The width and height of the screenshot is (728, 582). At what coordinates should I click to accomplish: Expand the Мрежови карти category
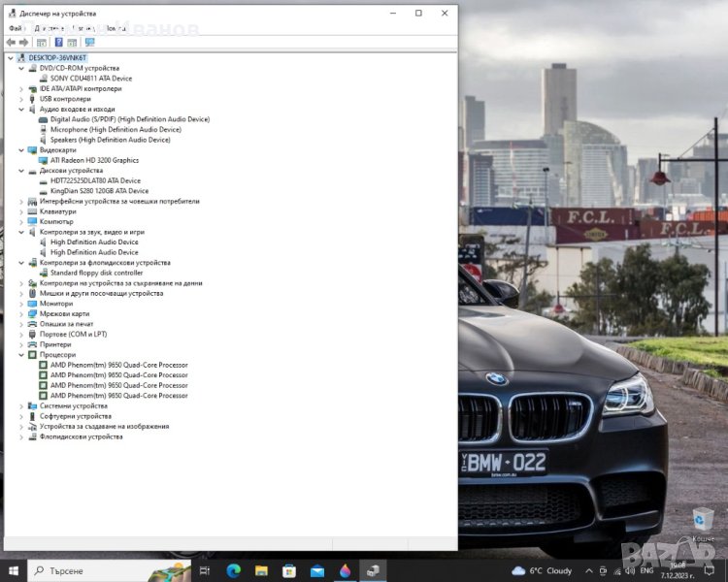click(21, 314)
